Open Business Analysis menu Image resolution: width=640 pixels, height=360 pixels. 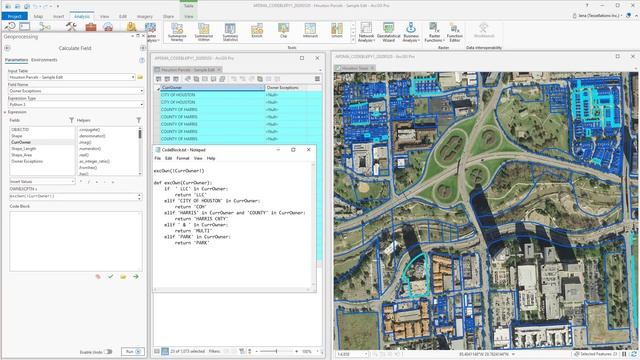(411, 32)
